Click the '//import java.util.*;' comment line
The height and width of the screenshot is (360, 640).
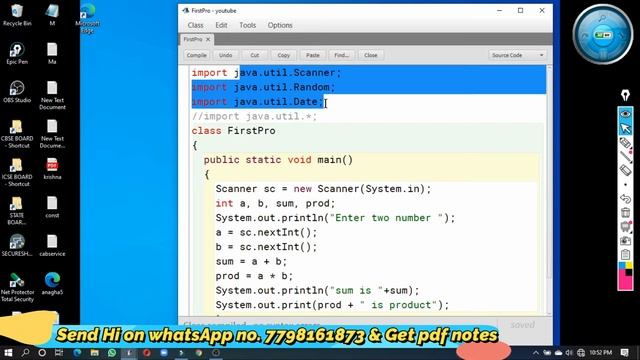point(254,117)
